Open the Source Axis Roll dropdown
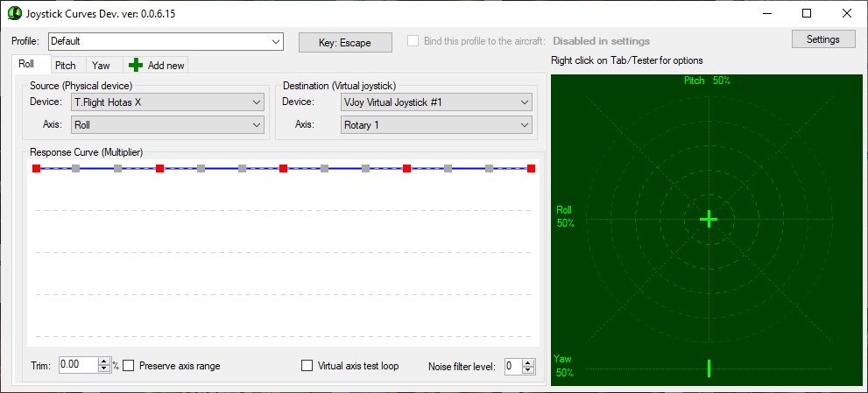The width and height of the screenshot is (868, 393). pos(257,125)
